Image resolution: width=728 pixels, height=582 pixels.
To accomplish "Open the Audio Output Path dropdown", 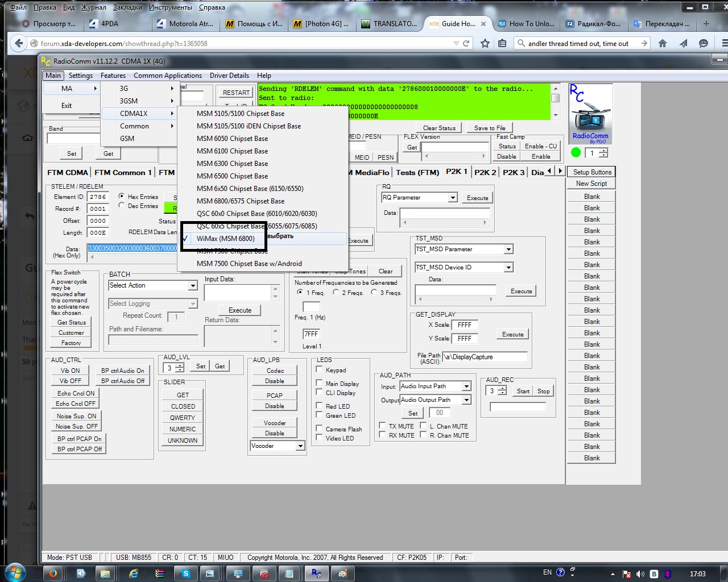I will click(466, 400).
